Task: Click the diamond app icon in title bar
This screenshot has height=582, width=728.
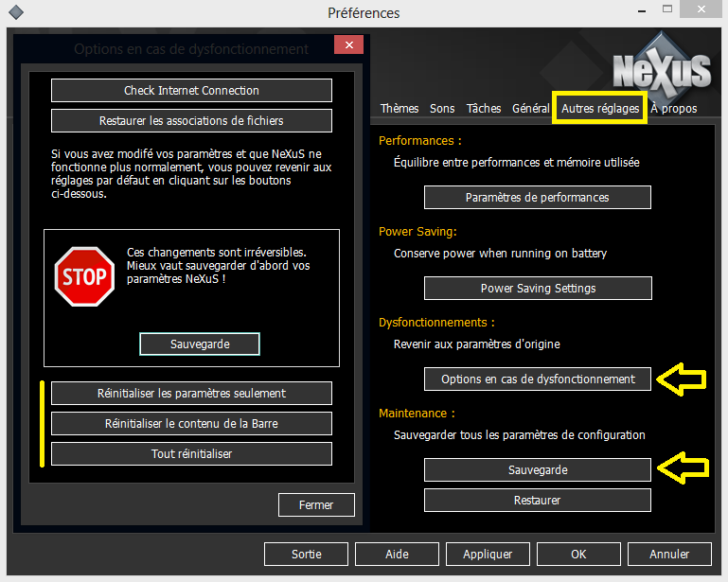Action: coord(16,12)
